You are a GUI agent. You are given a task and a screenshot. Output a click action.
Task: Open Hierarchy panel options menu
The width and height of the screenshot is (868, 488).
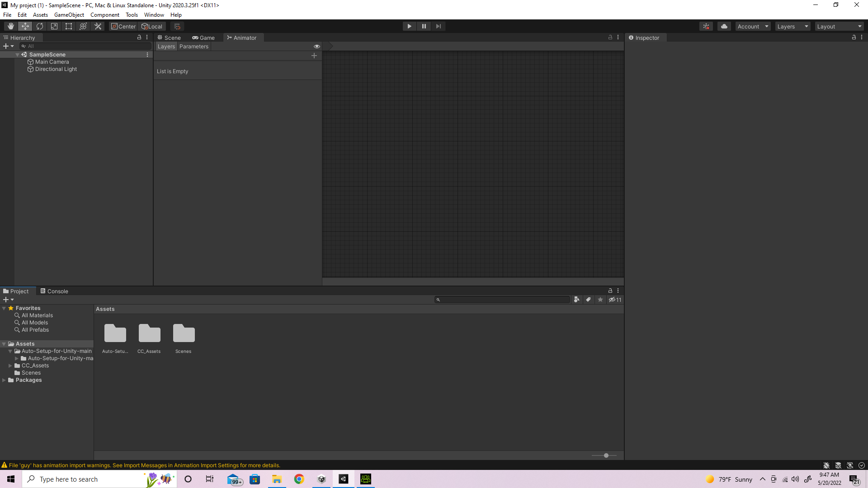coord(147,38)
